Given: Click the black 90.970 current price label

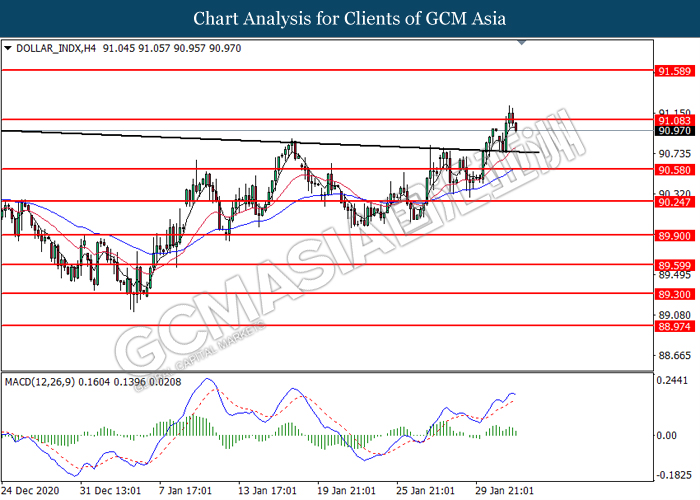Looking at the screenshot, I should click(675, 131).
